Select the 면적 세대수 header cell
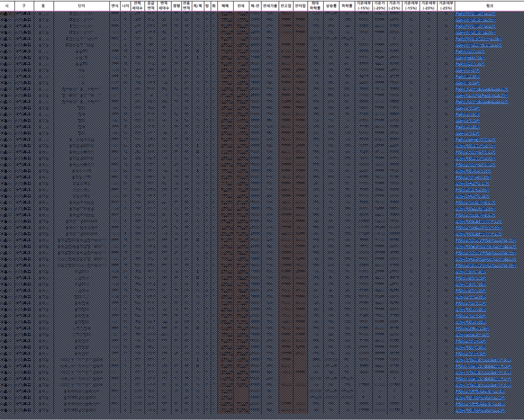 pos(164,6)
